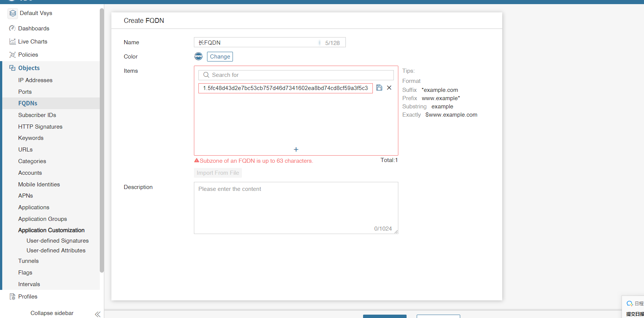Expand Application Customization group

pos(51,230)
